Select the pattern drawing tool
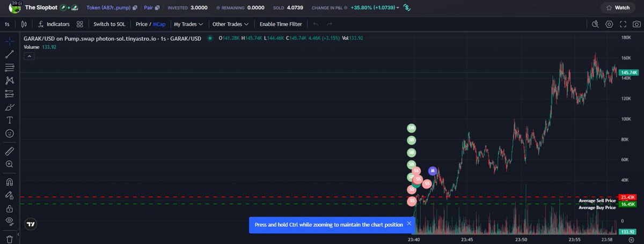The height and width of the screenshot is (244, 644). [x=10, y=80]
